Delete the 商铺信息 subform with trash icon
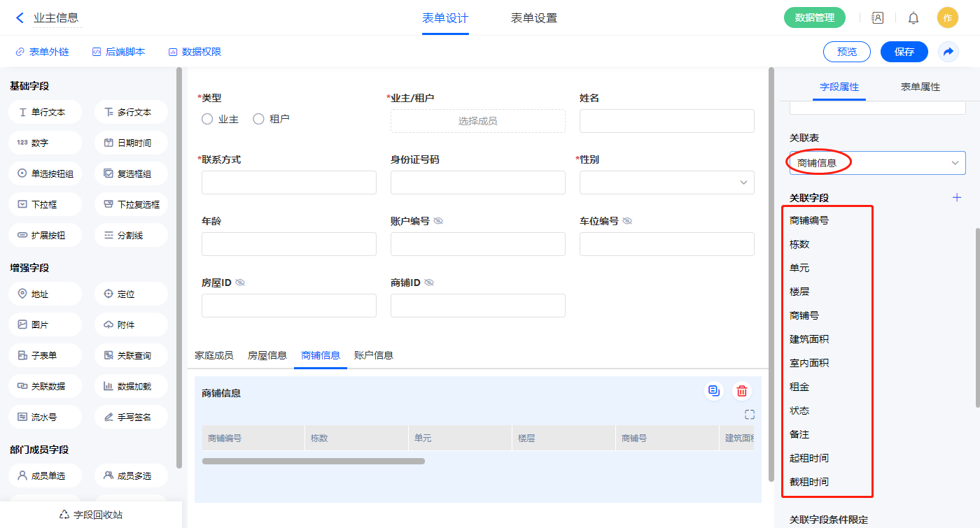This screenshot has height=528, width=980. 742,392
